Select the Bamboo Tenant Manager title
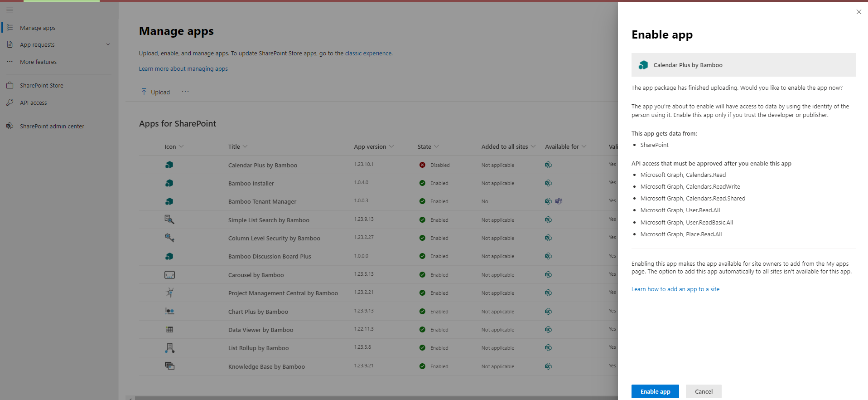Image resolution: width=868 pixels, height=400 pixels. click(262, 201)
